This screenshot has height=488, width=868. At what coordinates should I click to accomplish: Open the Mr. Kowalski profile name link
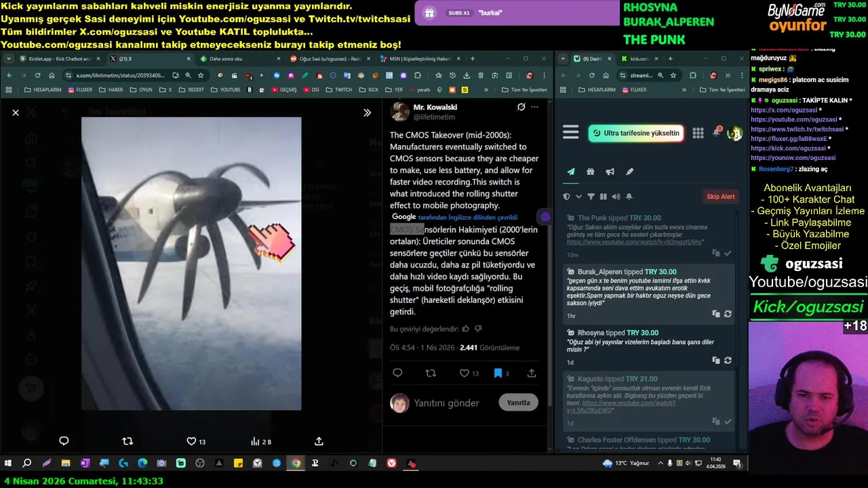tap(435, 107)
